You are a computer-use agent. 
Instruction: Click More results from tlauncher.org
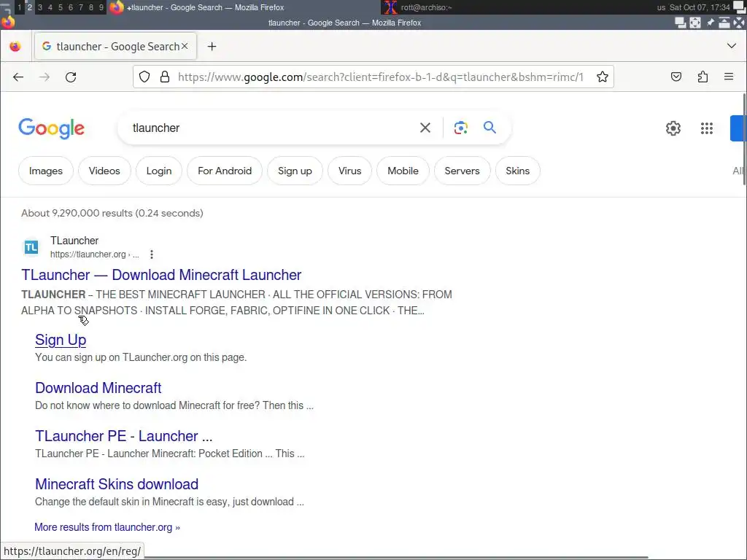(x=107, y=527)
